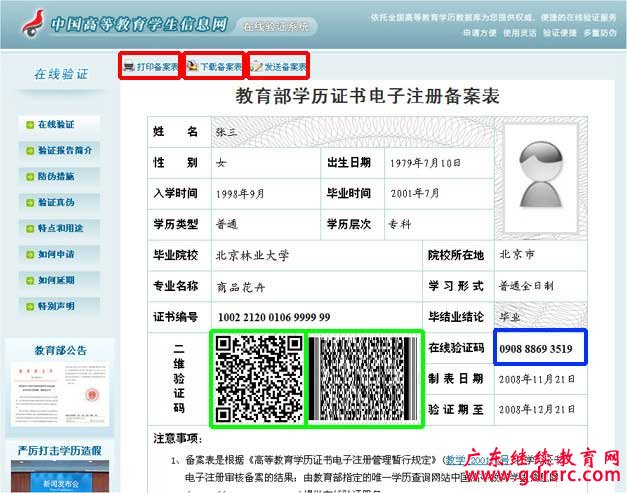Click graduation date 2001年7月

[415, 194]
